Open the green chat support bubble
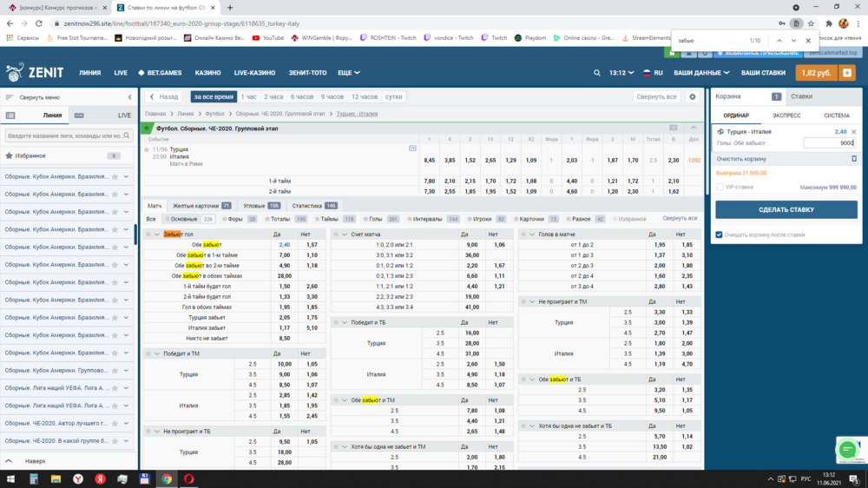Screen dimensions: 868x488 pyautogui.click(x=846, y=449)
